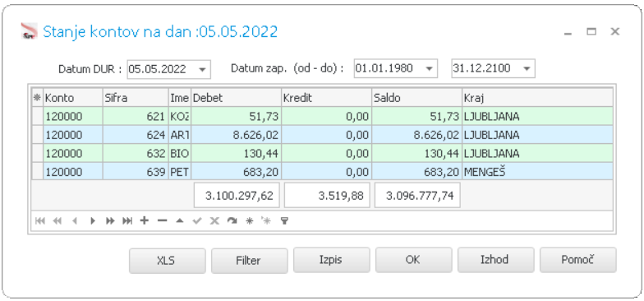644x301 pixels.
Task: Select the Sifra cell 621
Action: (136, 117)
